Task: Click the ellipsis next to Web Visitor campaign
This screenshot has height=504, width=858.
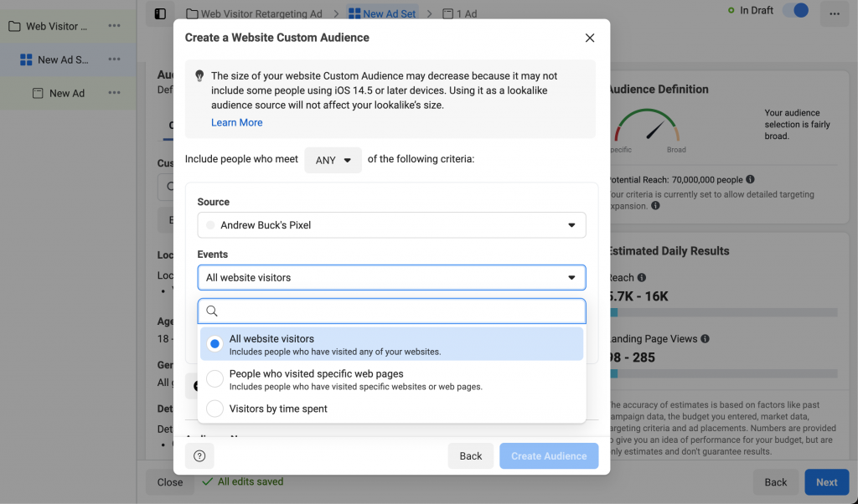Action: [x=114, y=26]
